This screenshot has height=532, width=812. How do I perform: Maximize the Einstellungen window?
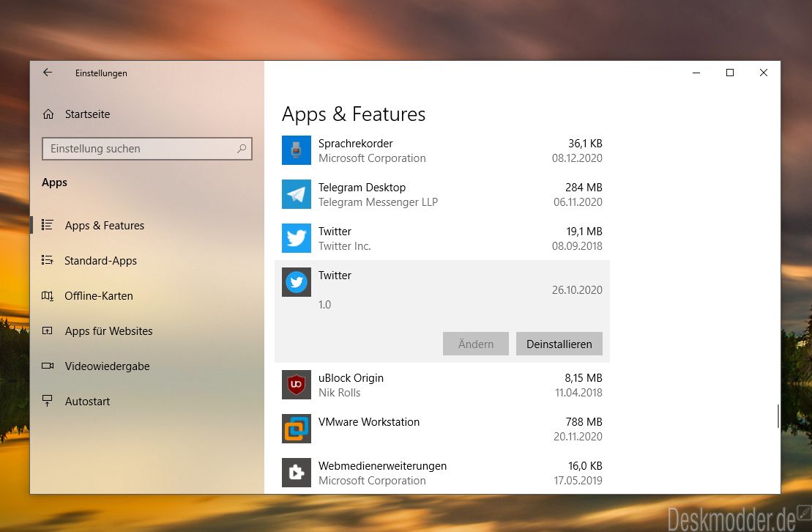coord(730,73)
